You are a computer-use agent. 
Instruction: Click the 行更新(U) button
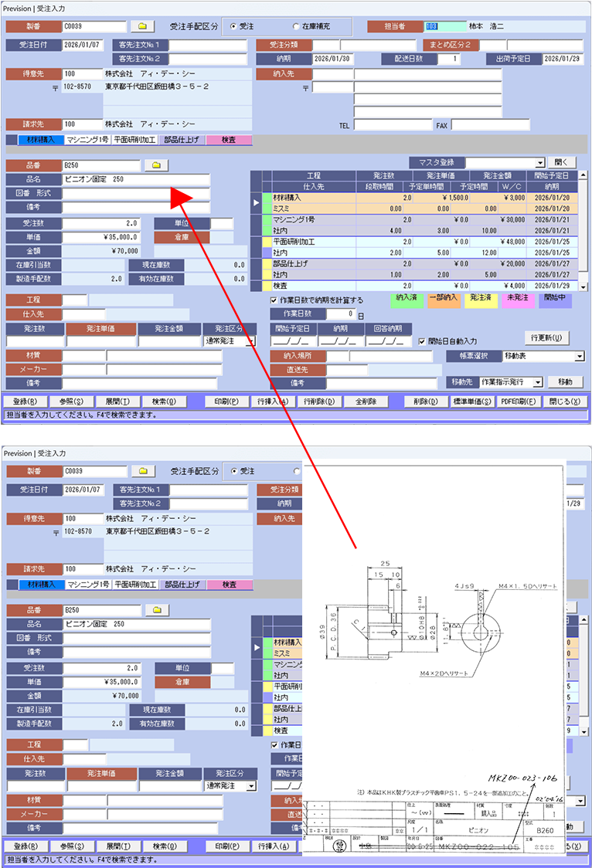[x=547, y=338]
